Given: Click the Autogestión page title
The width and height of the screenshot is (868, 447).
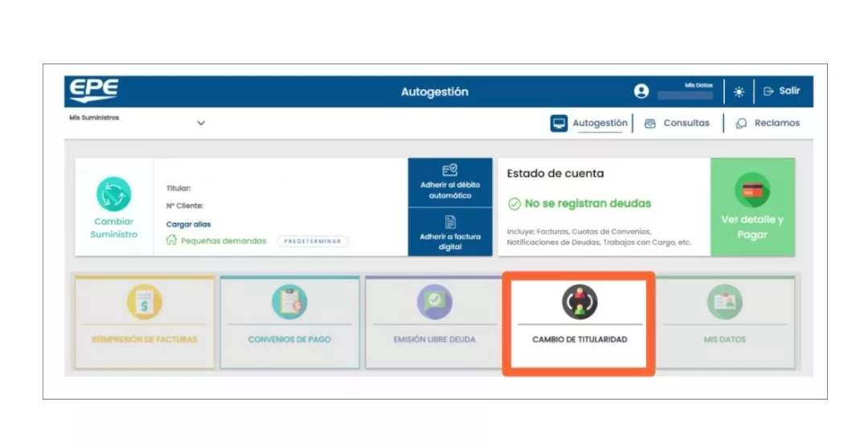Looking at the screenshot, I should point(435,92).
